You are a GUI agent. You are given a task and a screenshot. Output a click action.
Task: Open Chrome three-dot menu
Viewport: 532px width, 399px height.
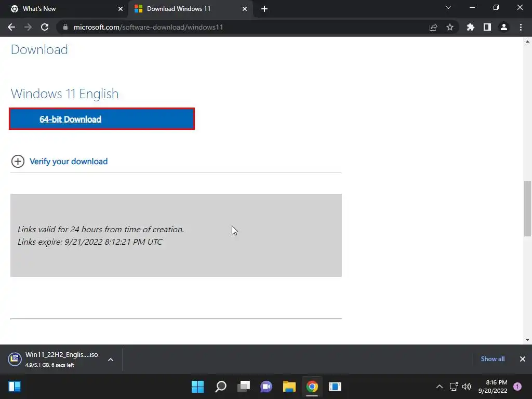tap(521, 27)
